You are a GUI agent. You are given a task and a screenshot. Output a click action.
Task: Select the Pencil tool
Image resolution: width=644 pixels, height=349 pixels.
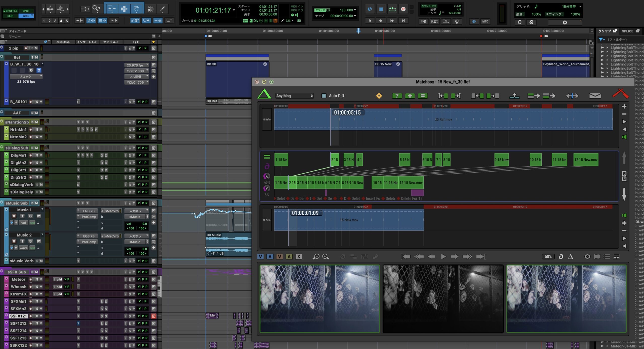click(x=163, y=9)
